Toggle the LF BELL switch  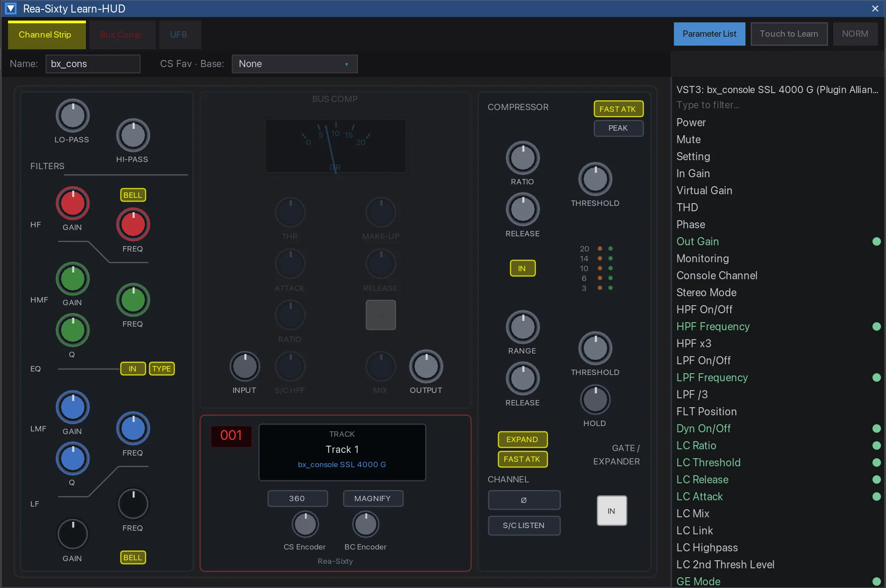coord(133,558)
